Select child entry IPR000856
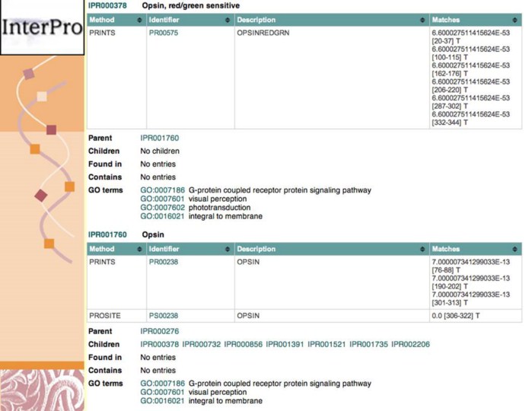The width and height of the screenshot is (532, 411). [243, 345]
